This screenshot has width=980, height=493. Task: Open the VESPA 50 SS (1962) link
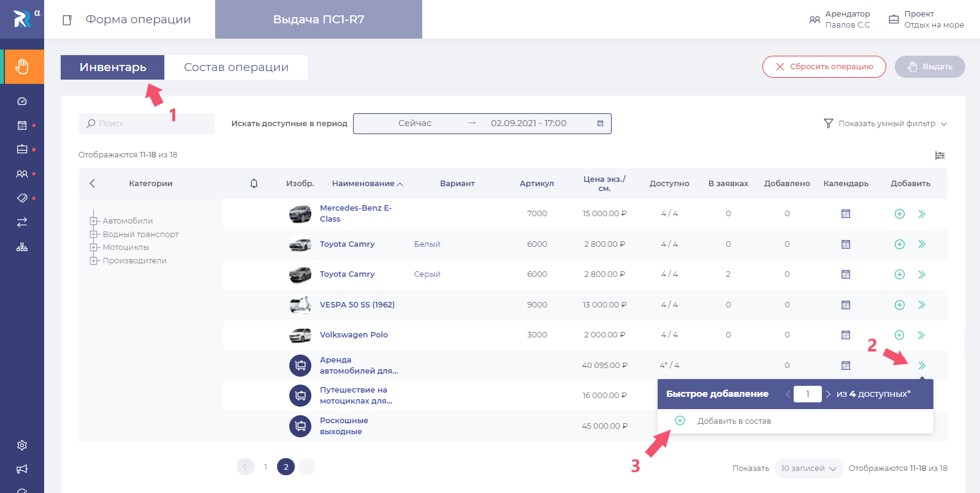[357, 305]
